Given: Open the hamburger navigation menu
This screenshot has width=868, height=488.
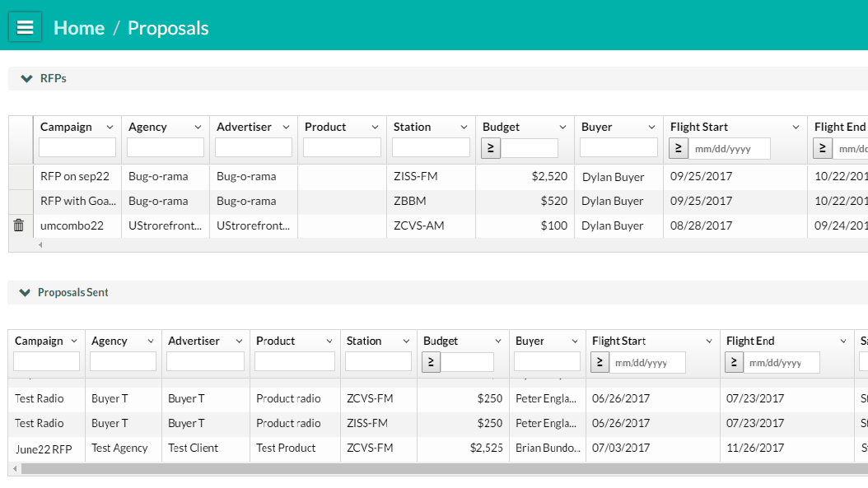Looking at the screenshot, I should [25, 27].
